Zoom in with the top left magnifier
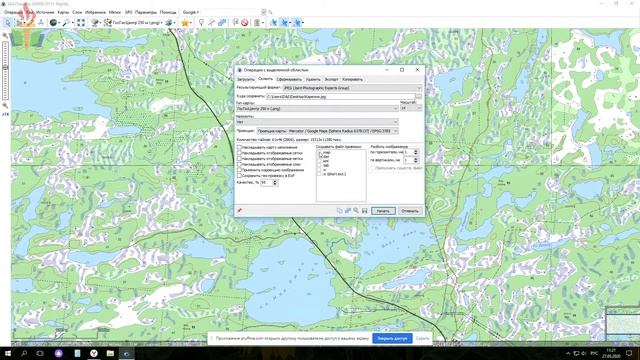This screenshot has width=640, height=360. (5, 36)
